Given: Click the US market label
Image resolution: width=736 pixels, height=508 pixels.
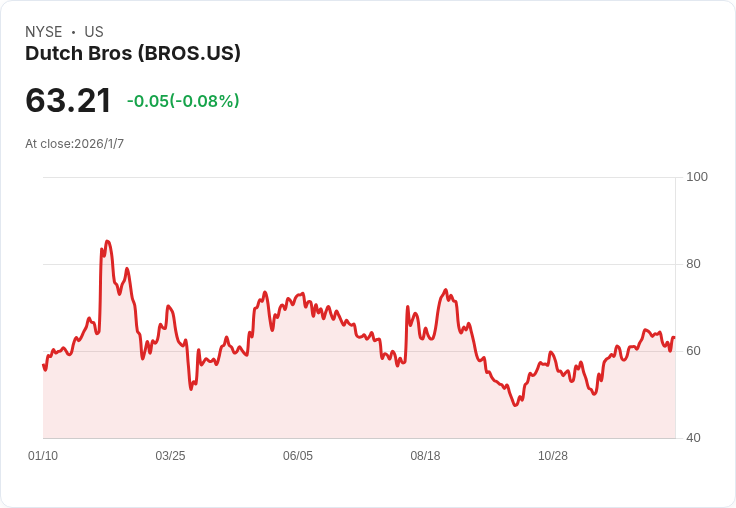Looking at the screenshot, I should point(94,32).
